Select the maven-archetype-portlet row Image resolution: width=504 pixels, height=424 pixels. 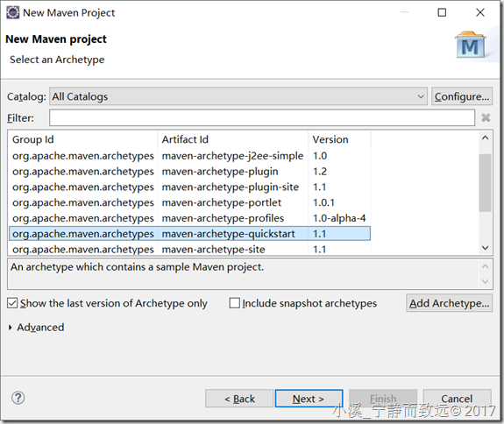tap(189, 202)
